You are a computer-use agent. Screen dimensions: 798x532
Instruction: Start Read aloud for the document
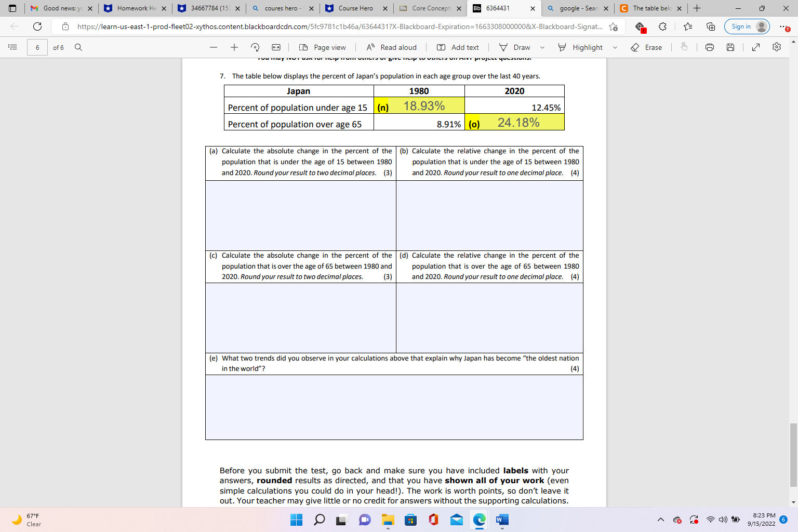(x=391, y=47)
